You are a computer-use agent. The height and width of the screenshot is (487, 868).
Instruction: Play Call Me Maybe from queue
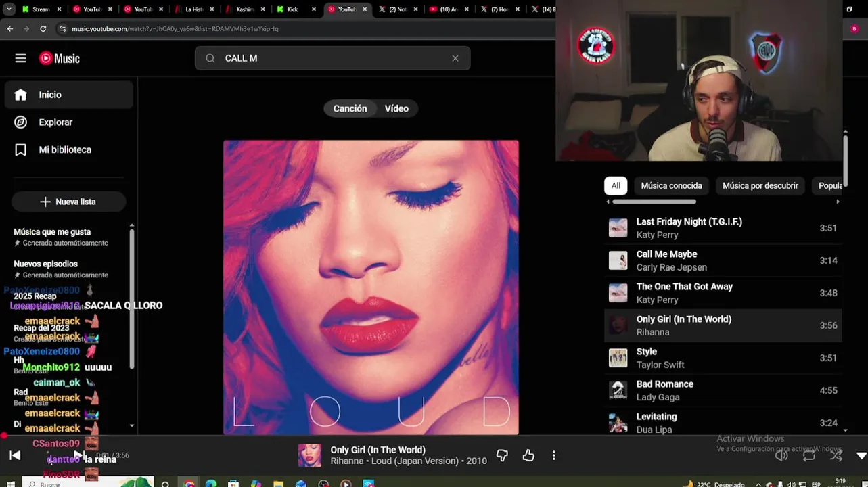tap(723, 260)
